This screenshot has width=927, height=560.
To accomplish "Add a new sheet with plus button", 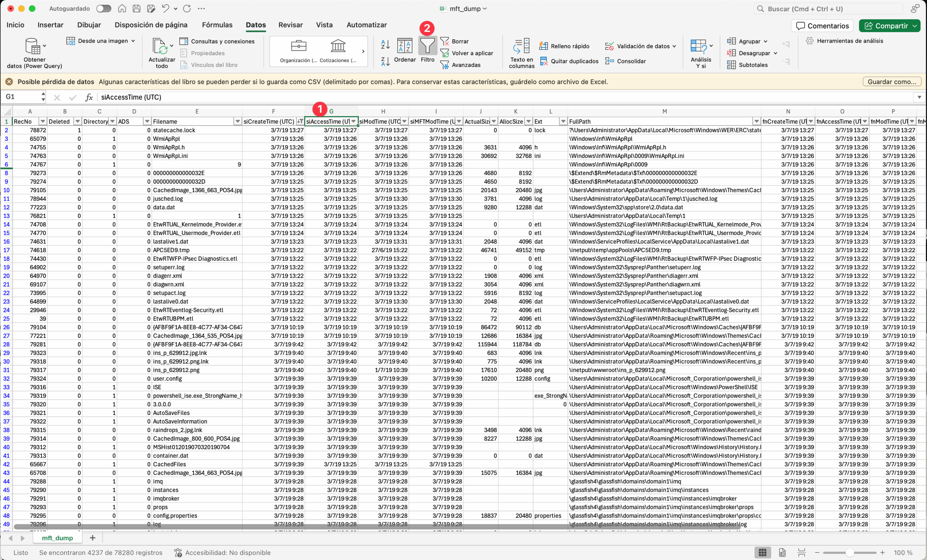I will (x=93, y=538).
